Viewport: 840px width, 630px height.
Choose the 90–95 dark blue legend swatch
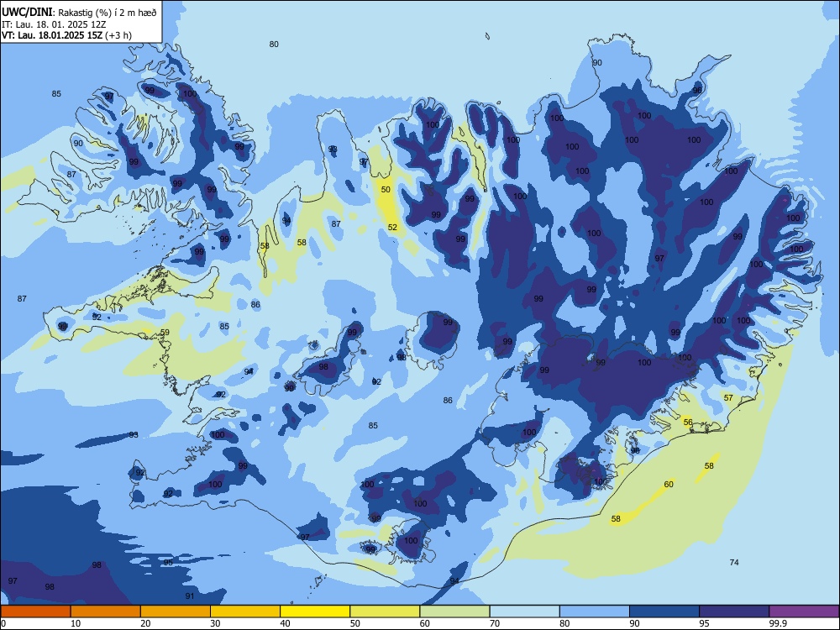[664, 612]
